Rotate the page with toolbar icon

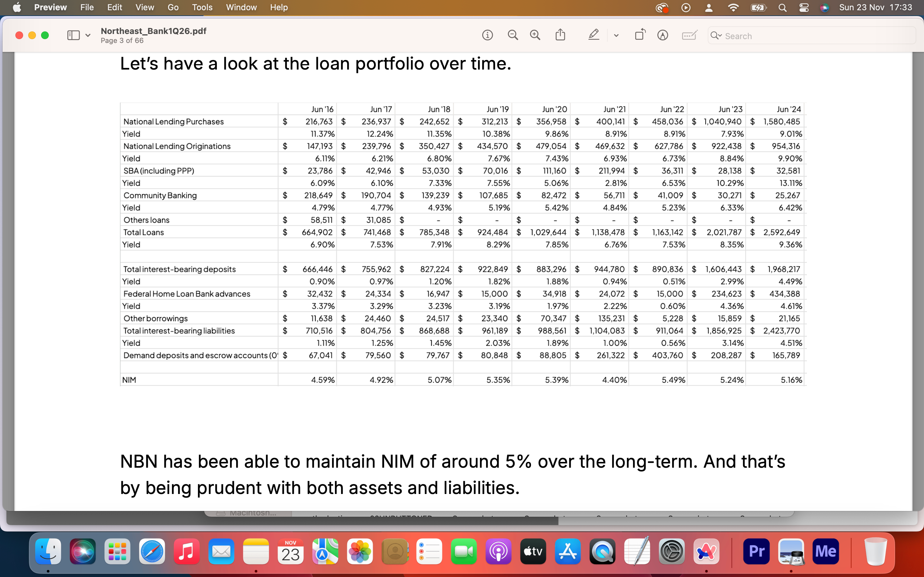click(640, 35)
